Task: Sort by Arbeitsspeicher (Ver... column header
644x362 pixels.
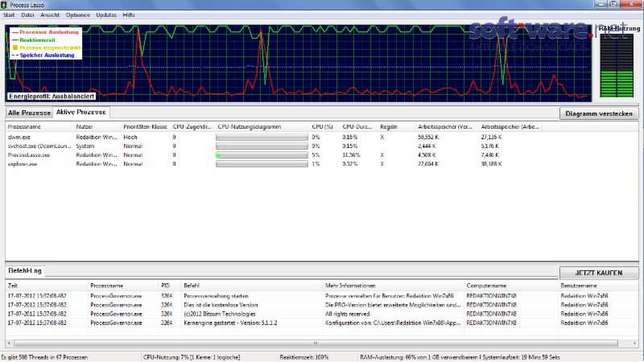Action: pos(447,127)
